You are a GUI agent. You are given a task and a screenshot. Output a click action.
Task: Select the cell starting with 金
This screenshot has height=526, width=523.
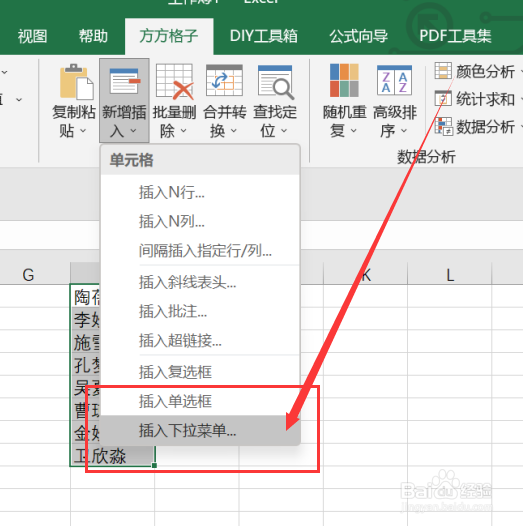click(86, 432)
